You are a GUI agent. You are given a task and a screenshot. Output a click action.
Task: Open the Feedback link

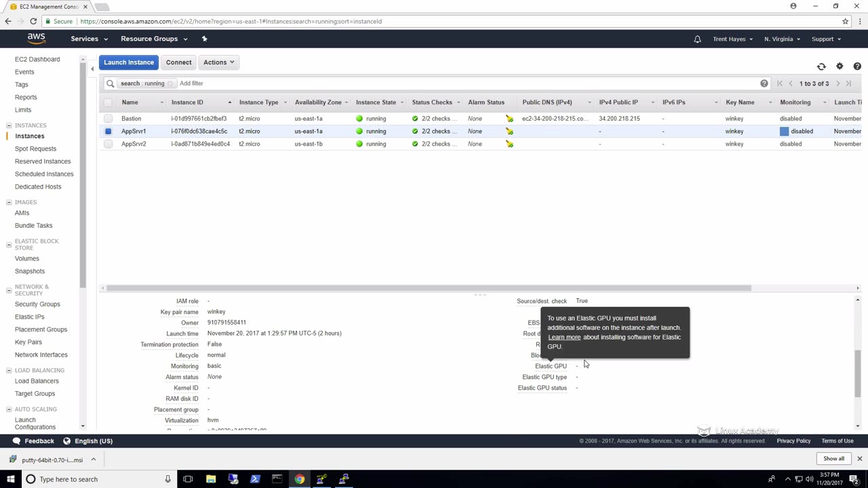click(x=33, y=441)
